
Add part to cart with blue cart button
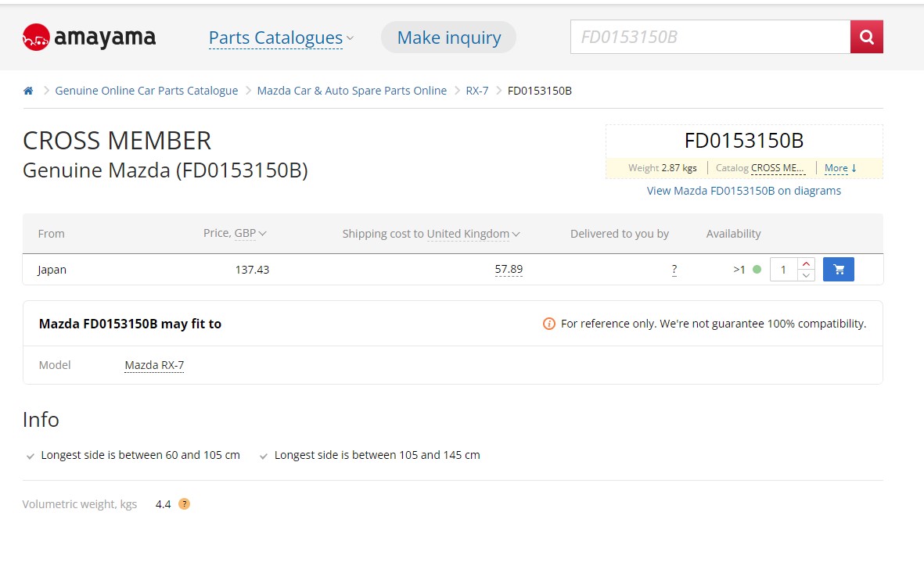point(839,269)
